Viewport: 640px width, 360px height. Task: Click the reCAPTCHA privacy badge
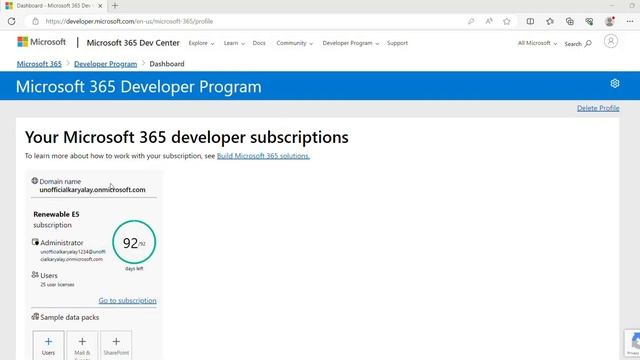pos(632,343)
